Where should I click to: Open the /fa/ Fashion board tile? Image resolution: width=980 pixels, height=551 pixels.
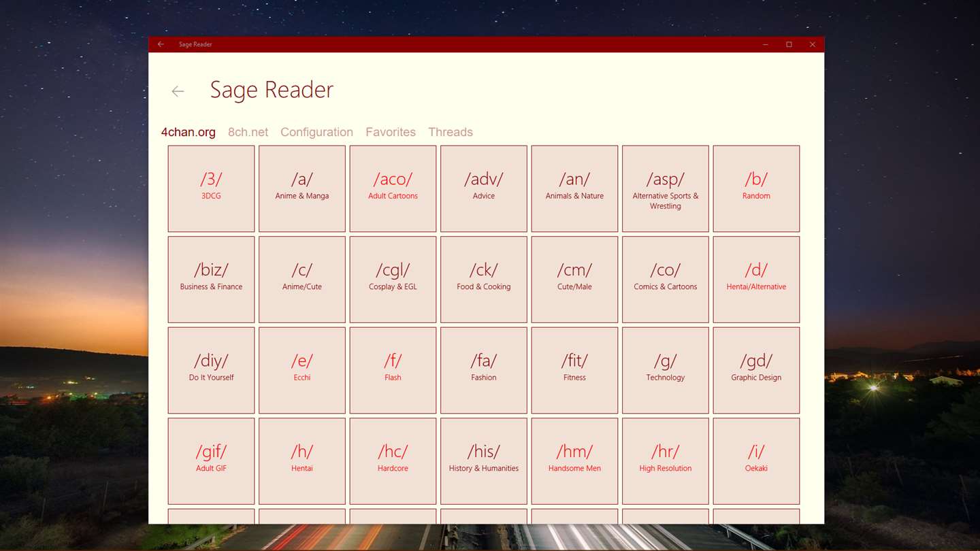click(484, 370)
